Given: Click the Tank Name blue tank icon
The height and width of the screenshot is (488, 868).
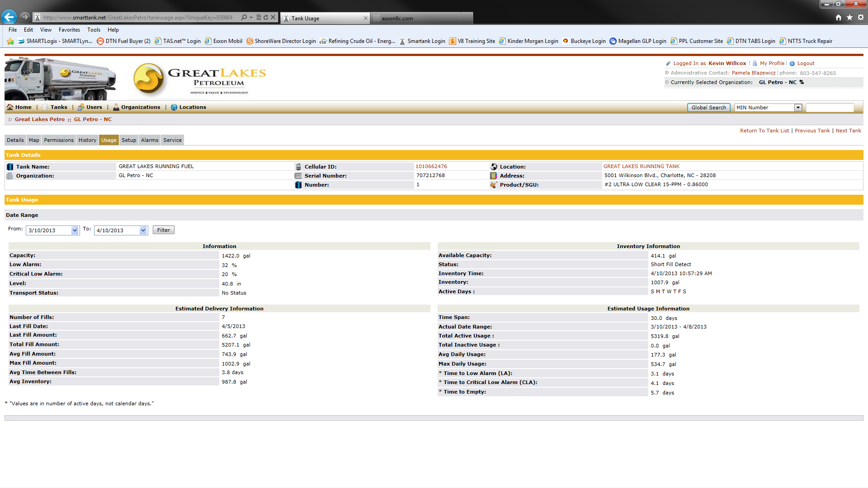Looking at the screenshot, I should (x=10, y=167).
